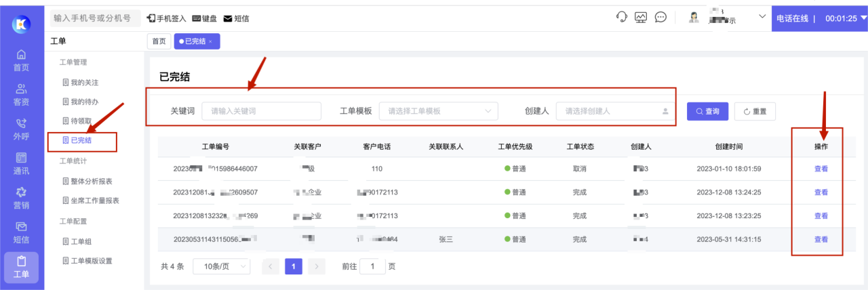Select the 工单 work order sidebar icon

(x=22, y=268)
